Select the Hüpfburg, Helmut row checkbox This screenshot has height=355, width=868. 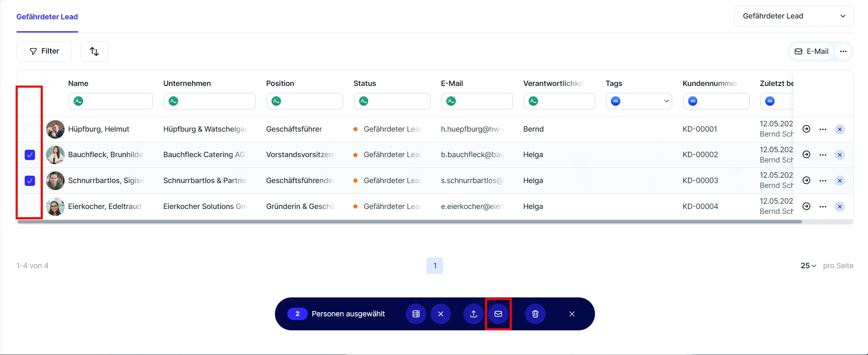click(30, 129)
